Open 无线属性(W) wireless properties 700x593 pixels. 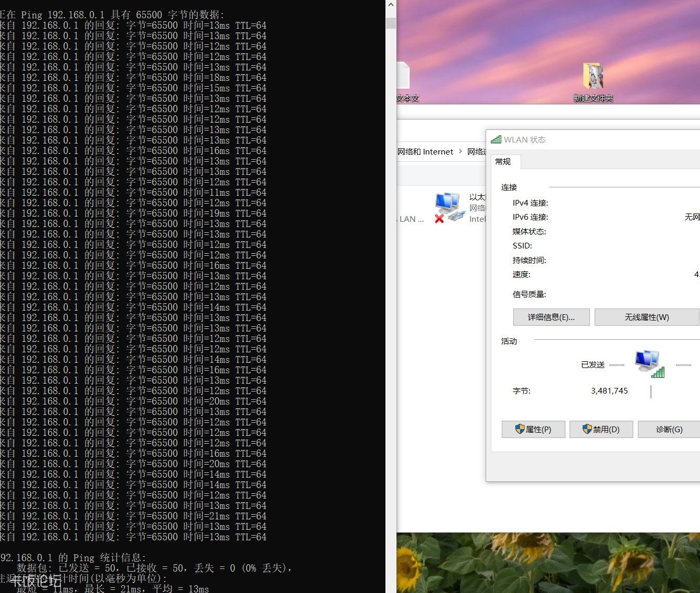(x=647, y=317)
